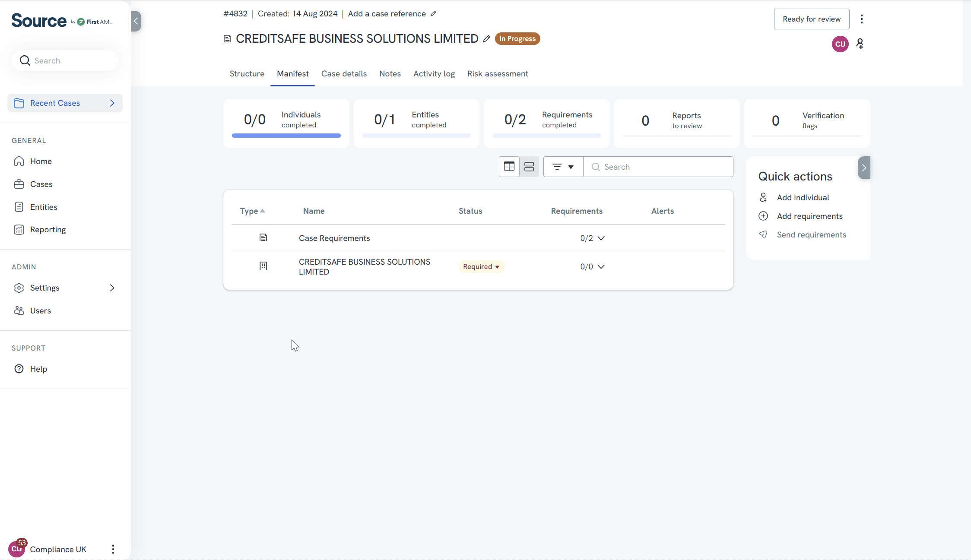Image resolution: width=971 pixels, height=560 pixels.
Task: Switch to card list view
Action: (x=529, y=167)
